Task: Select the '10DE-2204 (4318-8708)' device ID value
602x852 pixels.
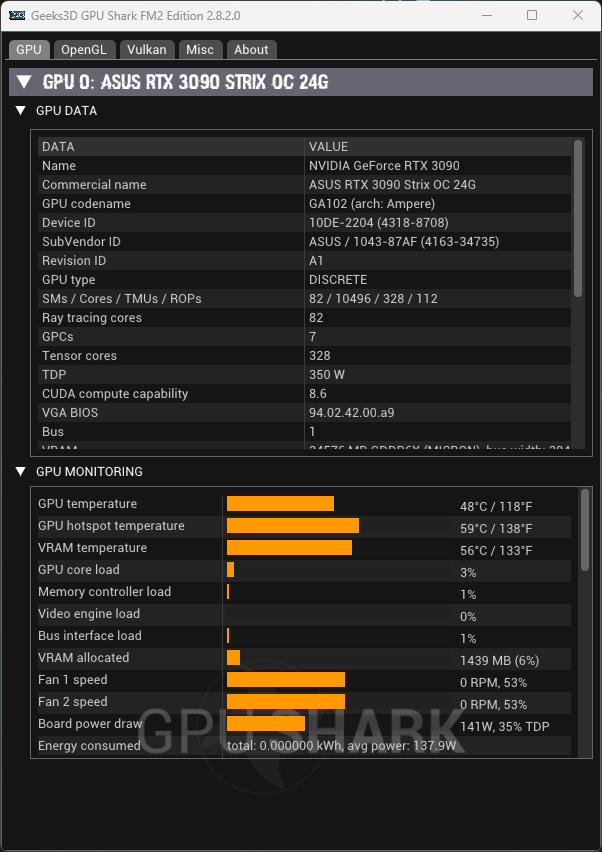Action: click(x=379, y=223)
